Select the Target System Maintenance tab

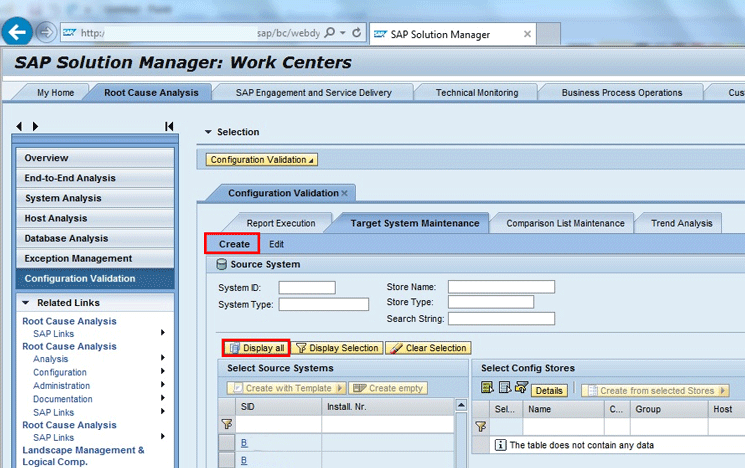(x=415, y=223)
